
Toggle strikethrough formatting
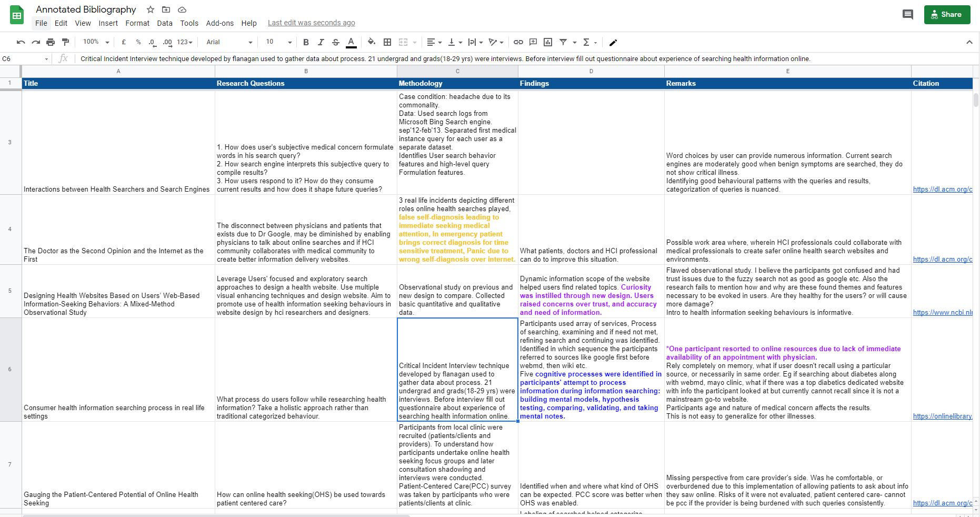pos(335,42)
